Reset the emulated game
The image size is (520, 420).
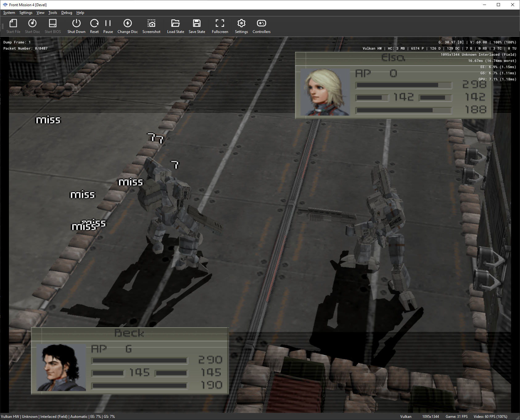[x=94, y=26]
